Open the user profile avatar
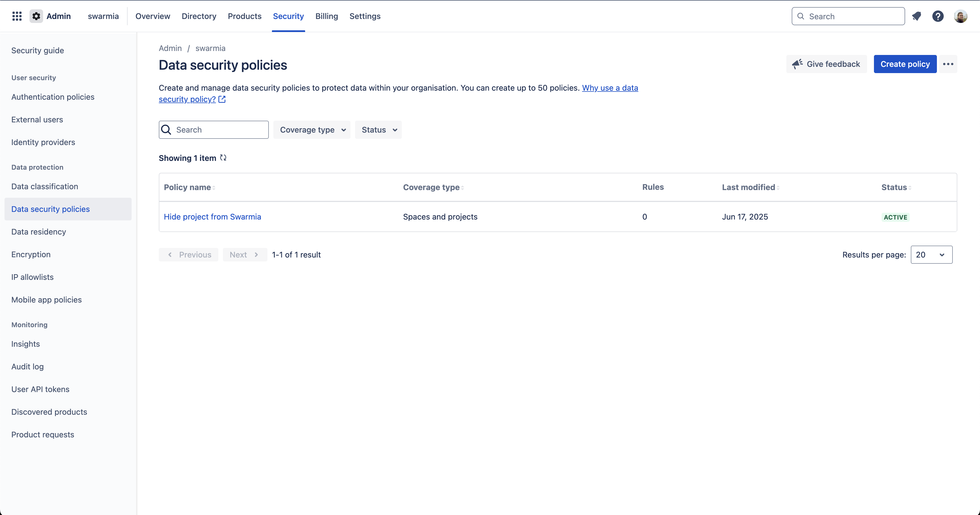 [x=961, y=16]
